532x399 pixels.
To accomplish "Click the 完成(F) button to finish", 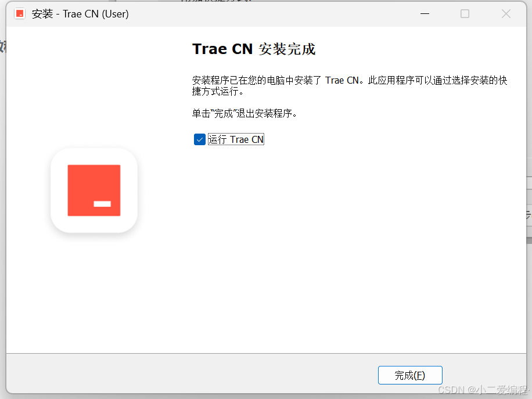I will [x=410, y=375].
